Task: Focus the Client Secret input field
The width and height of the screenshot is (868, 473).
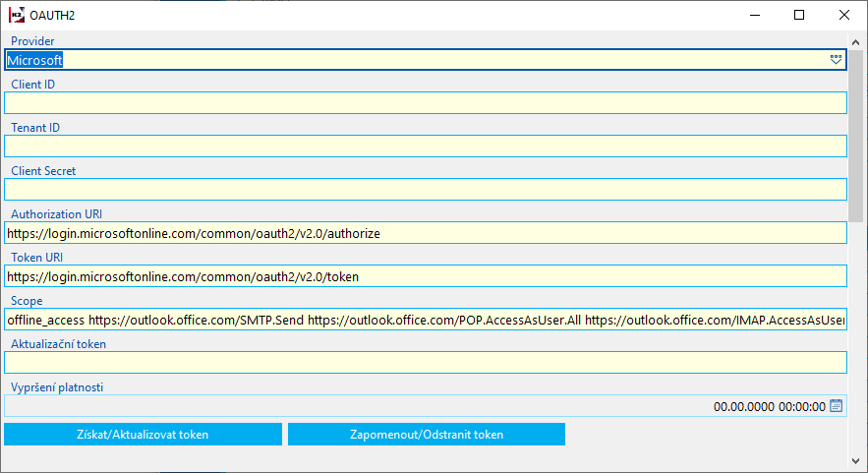Action: (x=425, y=190)
